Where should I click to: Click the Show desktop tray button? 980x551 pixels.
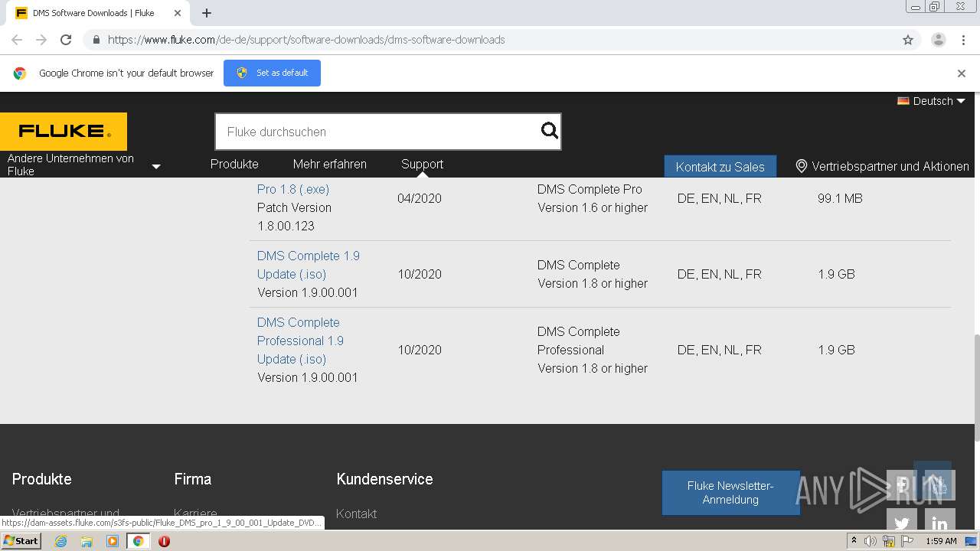tap(972, 541)
